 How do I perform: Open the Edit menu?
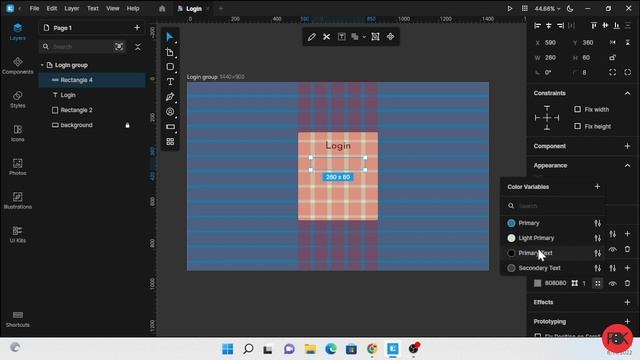coord(51,9)
